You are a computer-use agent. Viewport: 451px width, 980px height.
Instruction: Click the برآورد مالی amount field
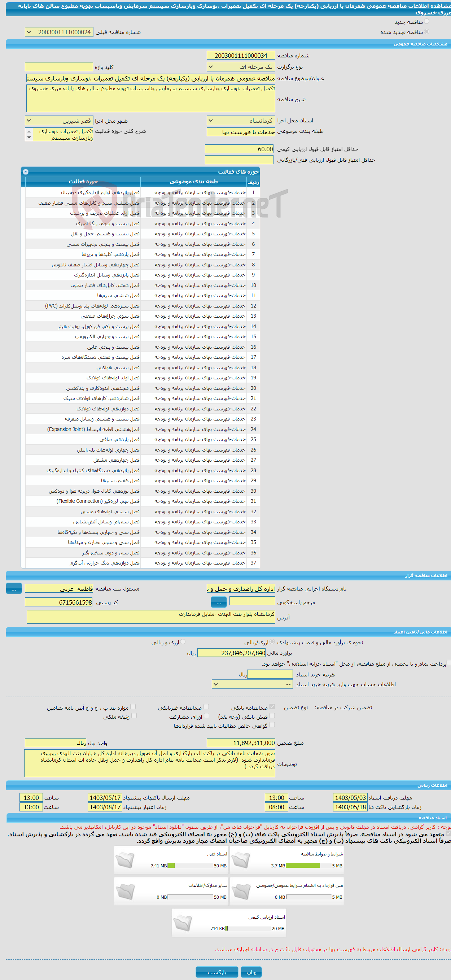[232, 653]
